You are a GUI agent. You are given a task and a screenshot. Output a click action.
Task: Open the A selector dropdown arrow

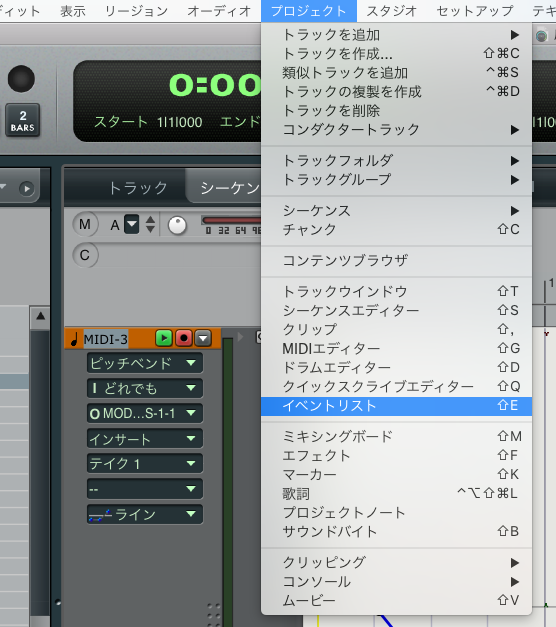(132, 224)
